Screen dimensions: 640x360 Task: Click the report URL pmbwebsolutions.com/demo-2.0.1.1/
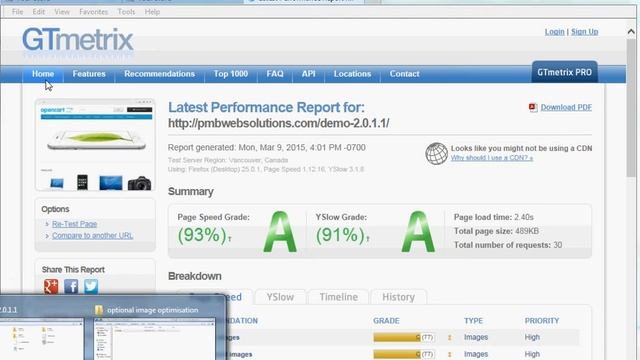[x=278, y=123]
